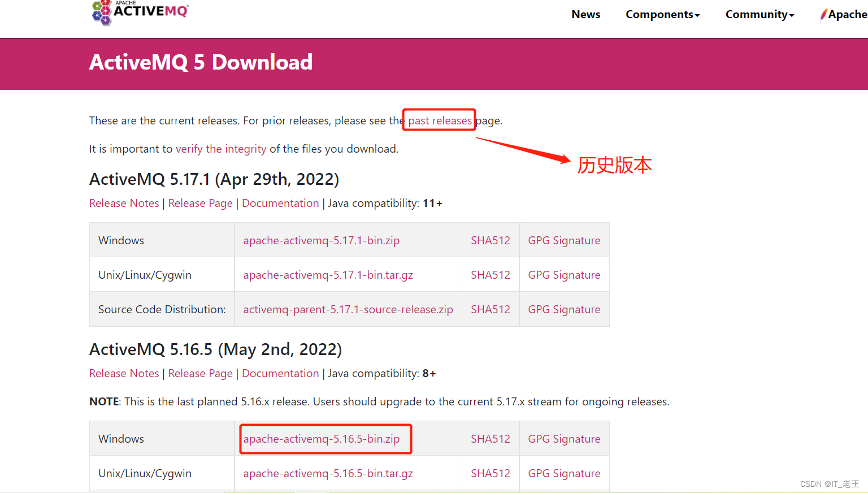Viewport: 868px width, 493px height.
Task: Open SHA512 for the 5.17.1 Windows zip
Action: tap(491, 240)
